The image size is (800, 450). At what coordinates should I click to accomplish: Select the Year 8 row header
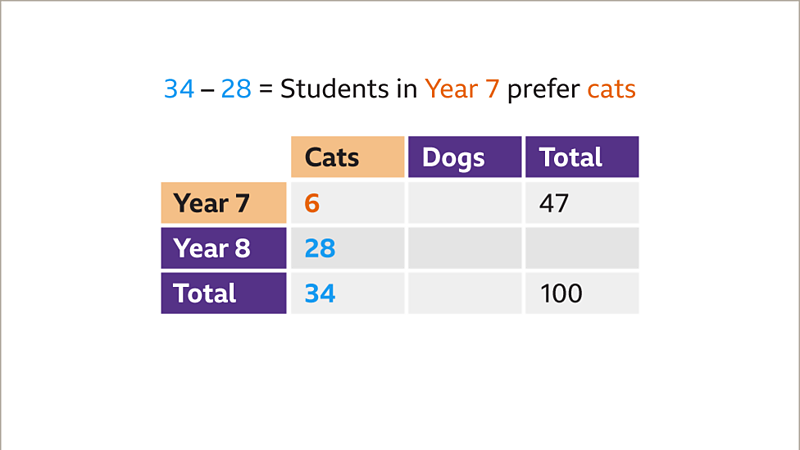pyautogui.click(x=224, y=248)
